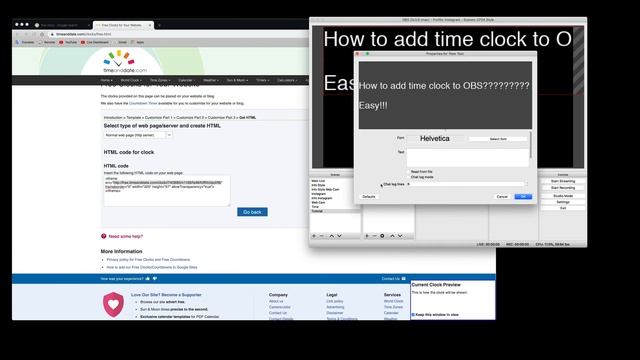The height and width of the screenshot is (360, 640).
Task: Open the Apps bookmark
Action: (138, 42)
